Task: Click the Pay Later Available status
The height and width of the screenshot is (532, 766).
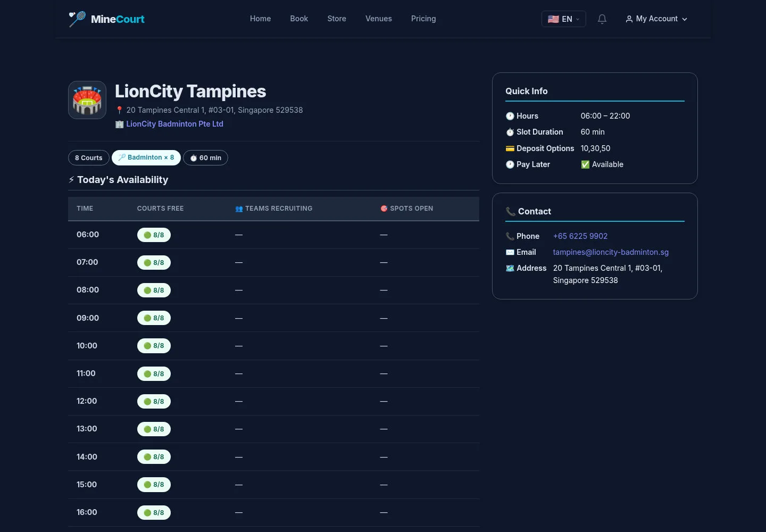Action: pyautogui.click(x=602, y=164)
